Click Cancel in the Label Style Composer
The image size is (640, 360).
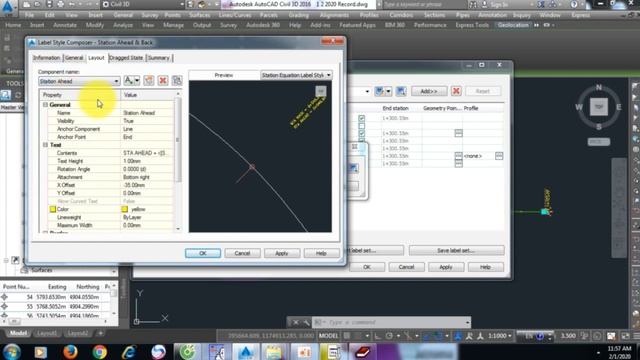[x=242, y=253]
